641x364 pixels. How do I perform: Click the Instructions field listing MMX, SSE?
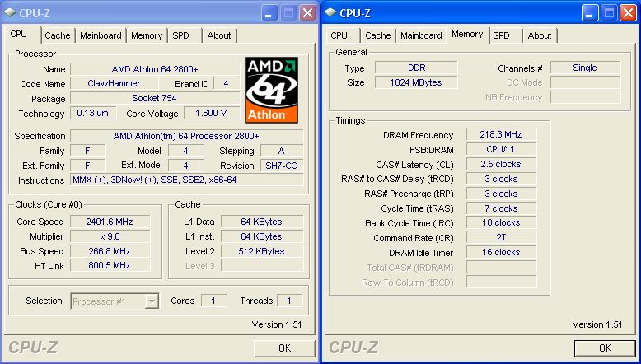(x=186, y=180)
